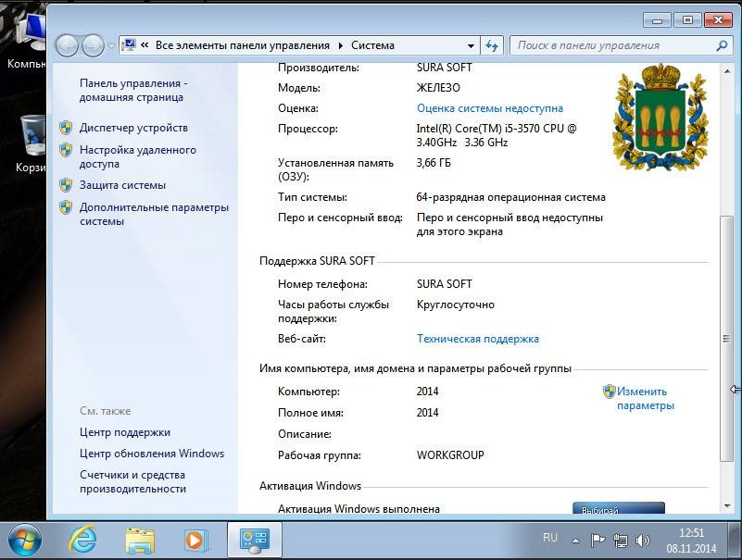Open Windows Explorer from taskbar

[140, 541]
